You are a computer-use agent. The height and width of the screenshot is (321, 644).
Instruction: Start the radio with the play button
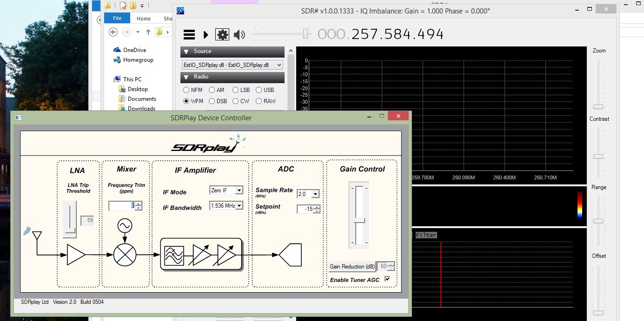(206, 34)
